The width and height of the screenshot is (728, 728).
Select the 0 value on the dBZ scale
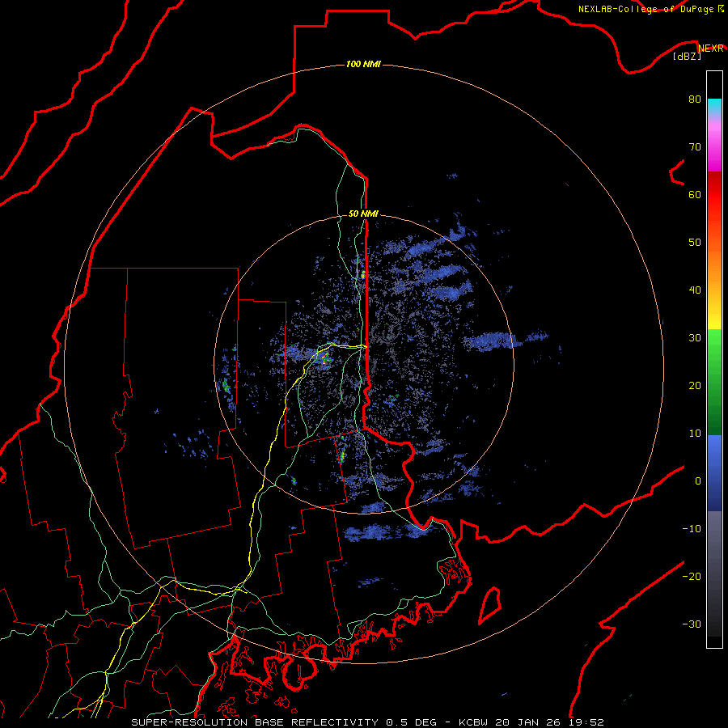(x=698, y=481)
